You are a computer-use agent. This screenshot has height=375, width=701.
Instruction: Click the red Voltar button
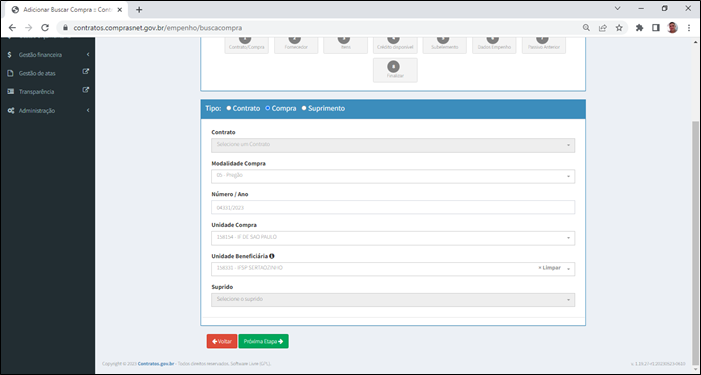click(222, 341)
